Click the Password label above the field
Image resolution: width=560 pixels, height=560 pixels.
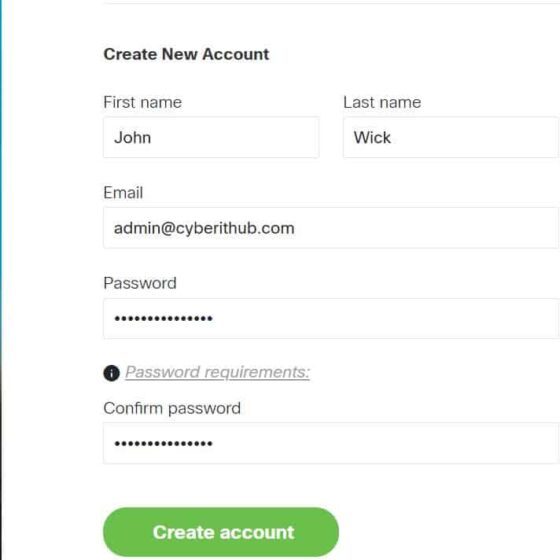click(140, 283)
